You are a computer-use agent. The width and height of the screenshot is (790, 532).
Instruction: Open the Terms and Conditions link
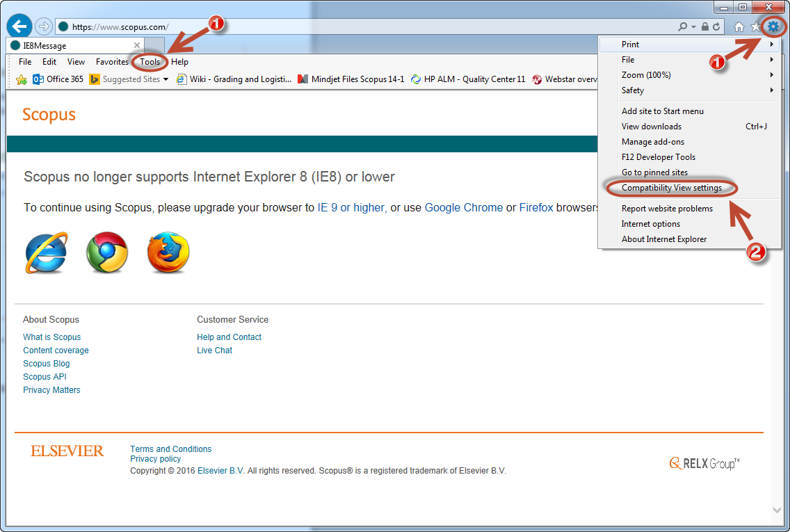pos(171,449)
